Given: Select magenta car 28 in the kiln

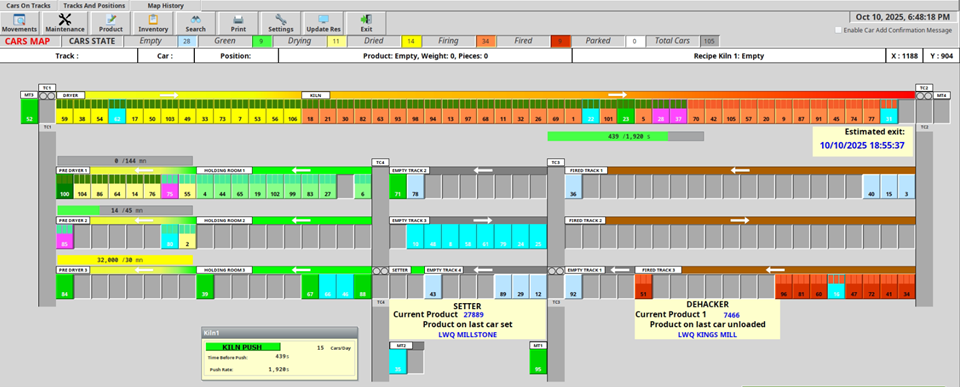Looking at the screenshot, I should 661,111.
